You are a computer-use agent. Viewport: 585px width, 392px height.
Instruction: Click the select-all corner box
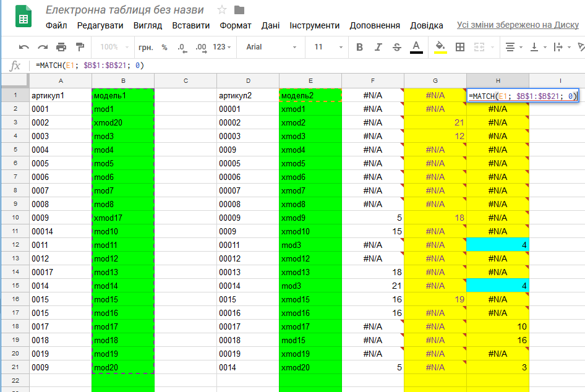[x=15, y=80]
